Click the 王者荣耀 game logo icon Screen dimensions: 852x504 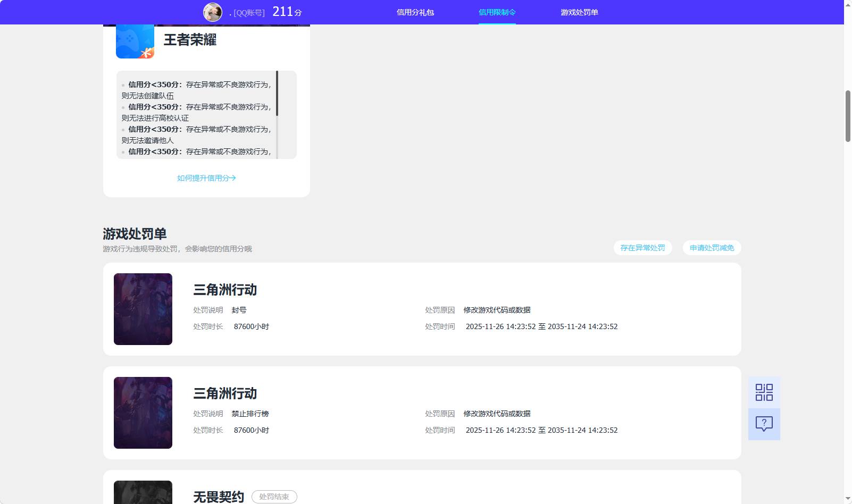[x=135, y=41]
